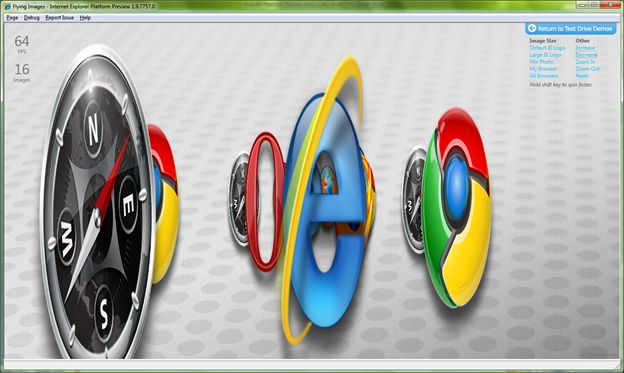Click the "Hold shift key to spin faster" hint
624x373 pixels.
[560, 85]
